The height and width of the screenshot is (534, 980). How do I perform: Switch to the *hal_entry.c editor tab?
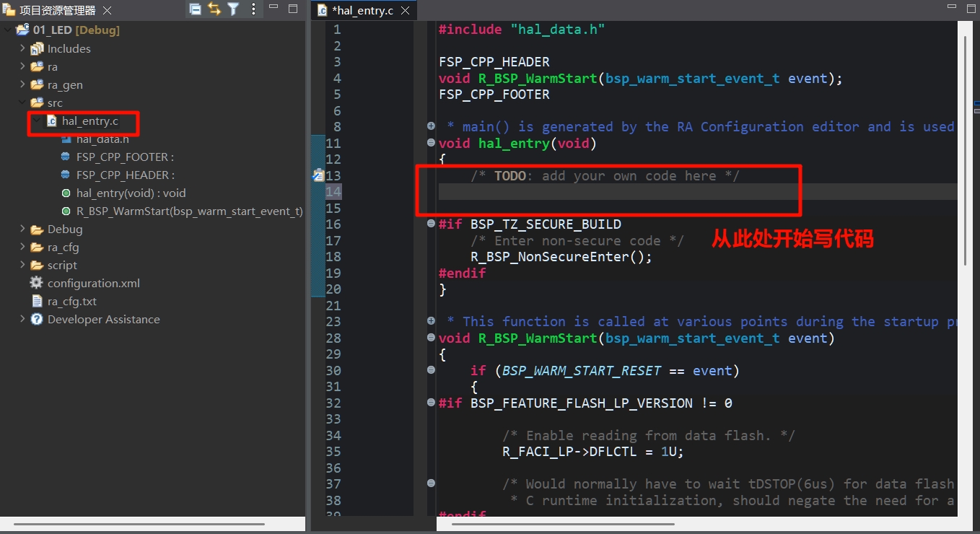pyautogui.click(x=361, y=11)
